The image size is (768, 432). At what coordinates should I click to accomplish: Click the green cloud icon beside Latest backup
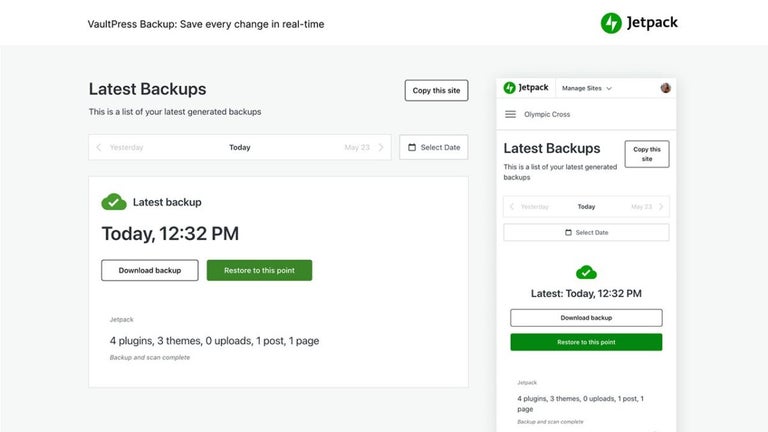(x=114, y=202)
